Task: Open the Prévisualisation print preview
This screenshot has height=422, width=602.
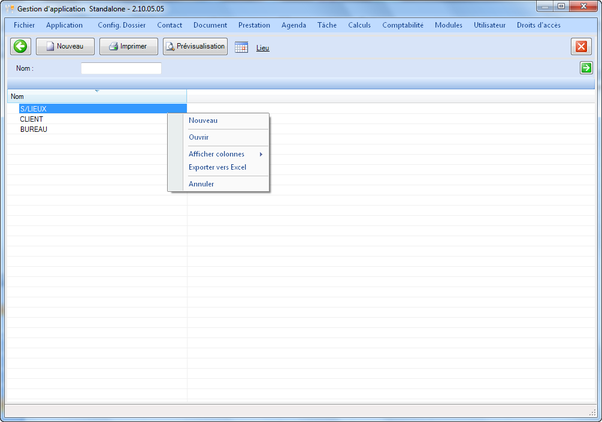Action: 195,46
